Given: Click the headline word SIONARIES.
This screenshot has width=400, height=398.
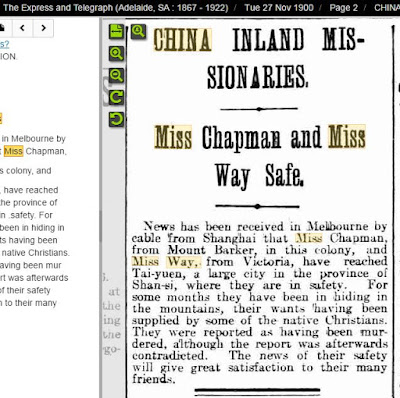Looking at the screenshot, I should point(257,77).
